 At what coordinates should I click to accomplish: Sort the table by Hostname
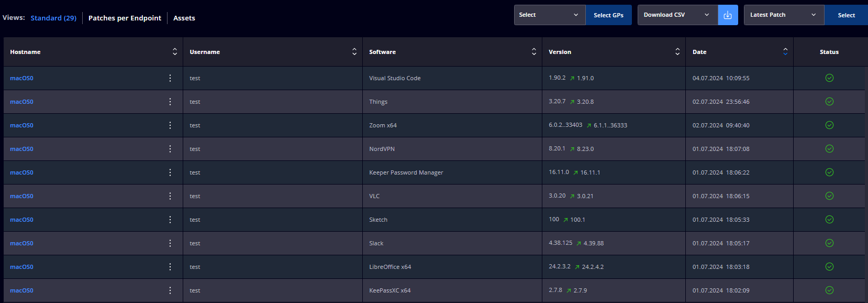pyautogui.click(x=175, y=51)
